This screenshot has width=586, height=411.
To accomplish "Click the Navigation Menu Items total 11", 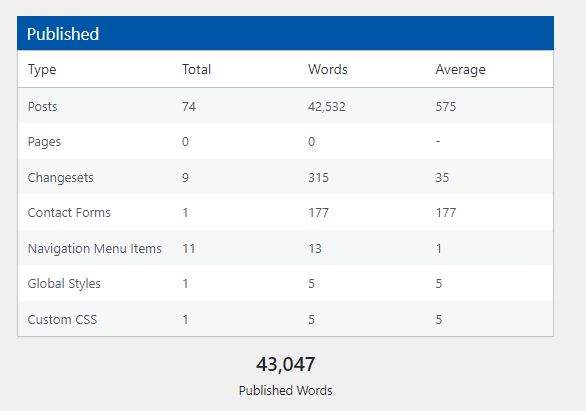I will (x=189, y=248).
